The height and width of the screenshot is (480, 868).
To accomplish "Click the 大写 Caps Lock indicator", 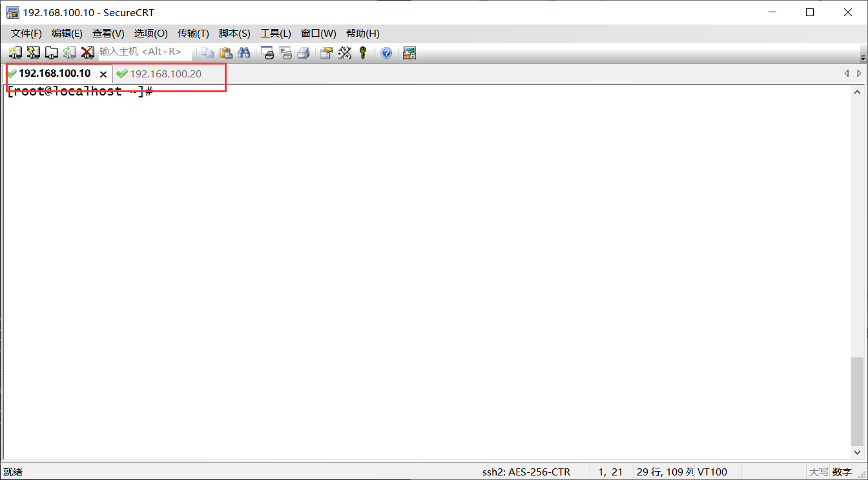I will pos(818,472).
